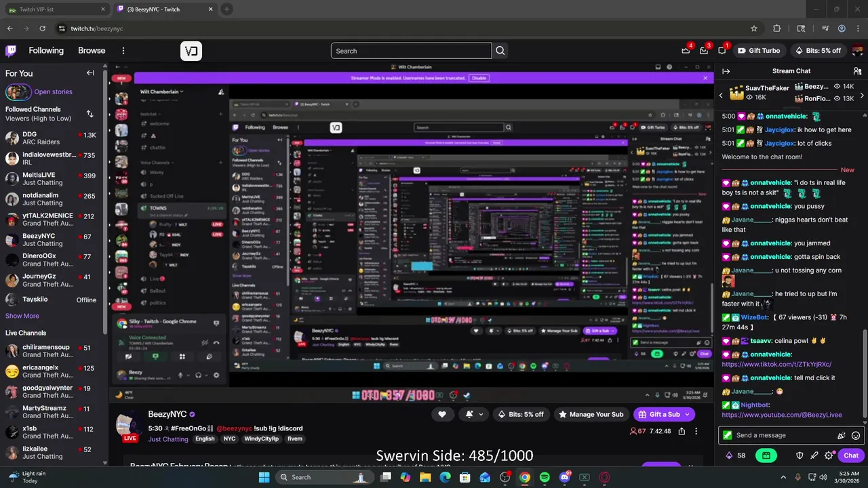Screen dimensions: 868x488
Task: Open stream options three-dot menu
Action: point(696,431)
